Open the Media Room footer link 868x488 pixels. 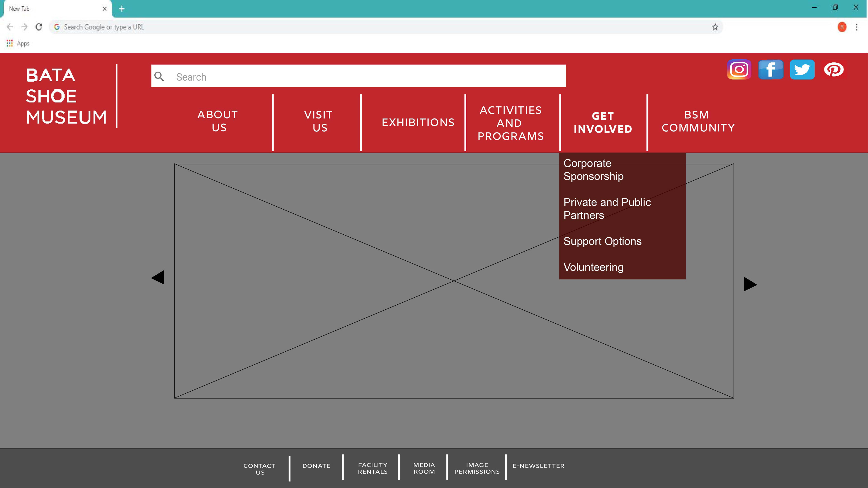(x=424, y=468)
